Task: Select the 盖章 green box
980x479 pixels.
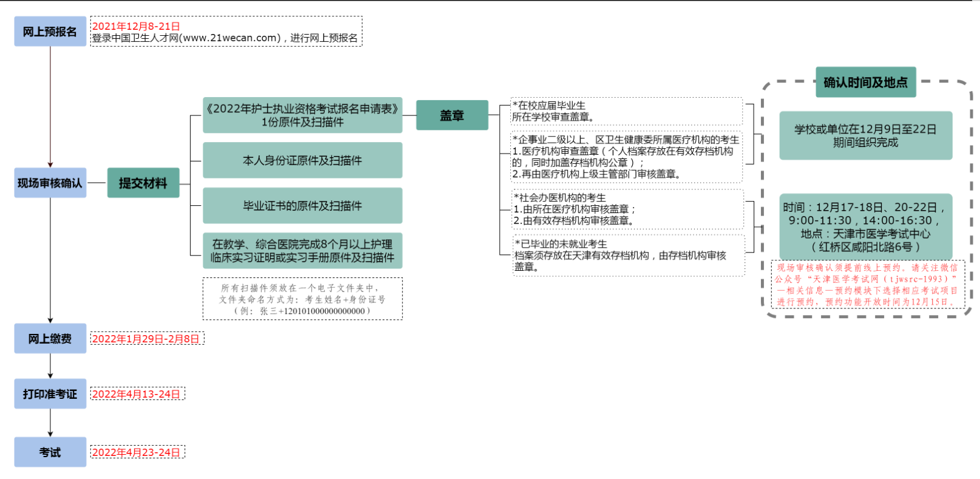Action: pyautogui.click(x=451, y=115)
